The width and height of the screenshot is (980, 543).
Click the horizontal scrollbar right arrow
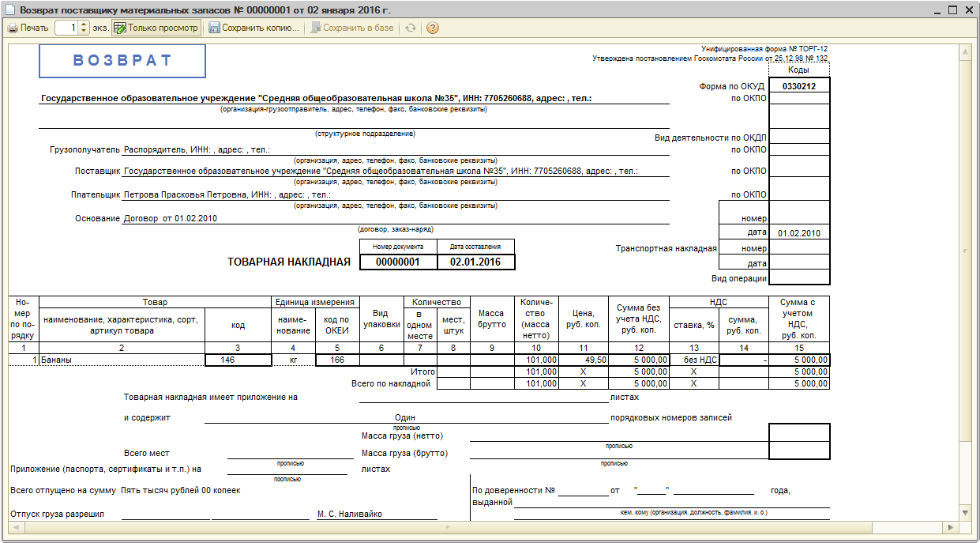(x=951, y=527)
